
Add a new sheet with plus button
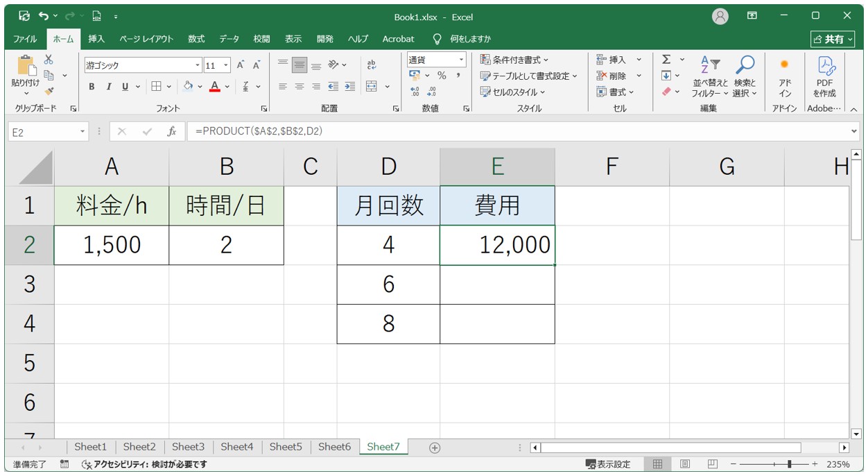point(435,448)
